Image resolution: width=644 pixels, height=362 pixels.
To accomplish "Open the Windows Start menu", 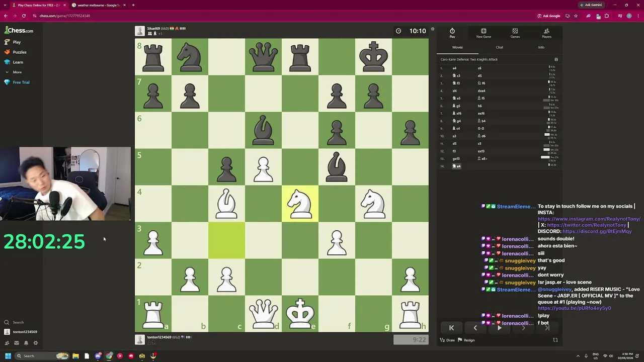I will [x=8, y=356].
